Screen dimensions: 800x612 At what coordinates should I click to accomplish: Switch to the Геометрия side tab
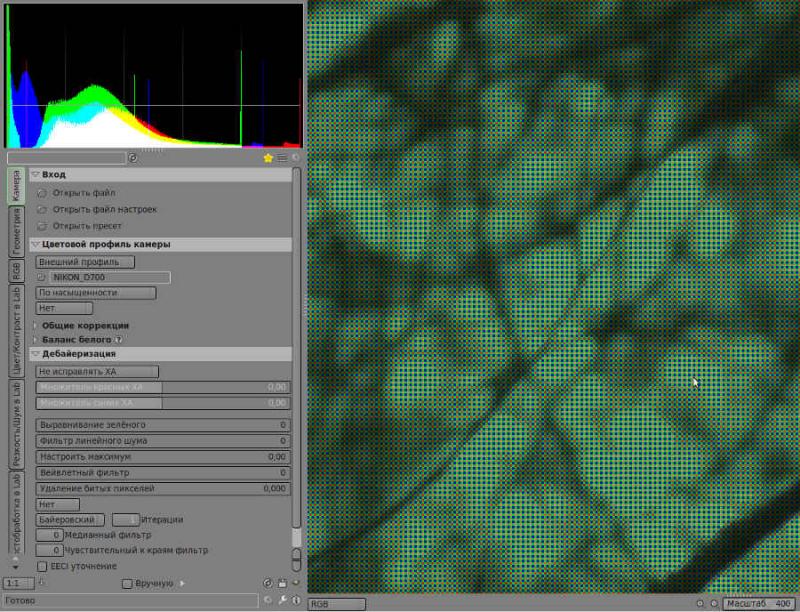click(16, 232)
